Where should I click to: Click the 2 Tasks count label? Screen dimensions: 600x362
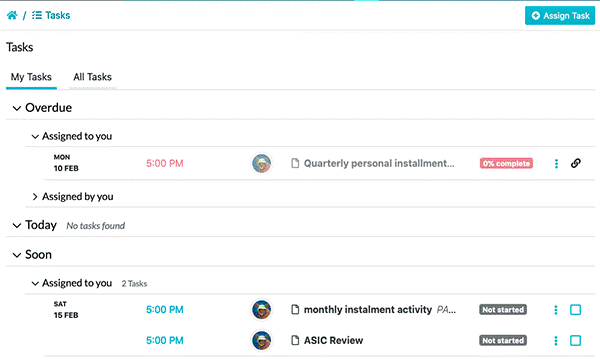134,284
